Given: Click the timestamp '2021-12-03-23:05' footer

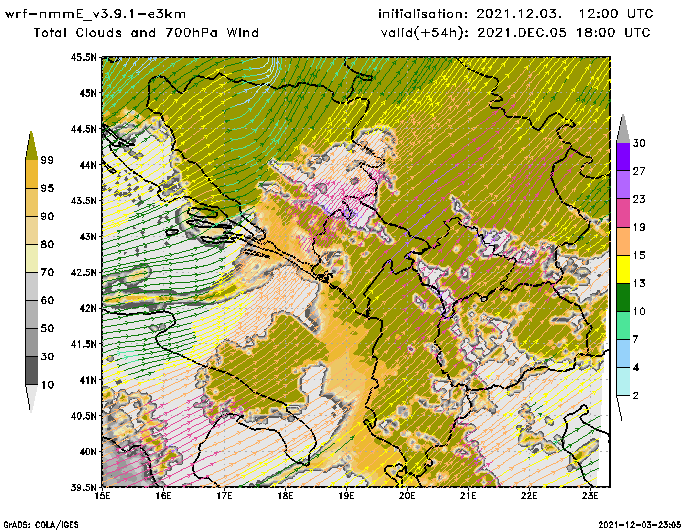Looking at the screenshot, I should pyautogui.click(x=640, y=525).
